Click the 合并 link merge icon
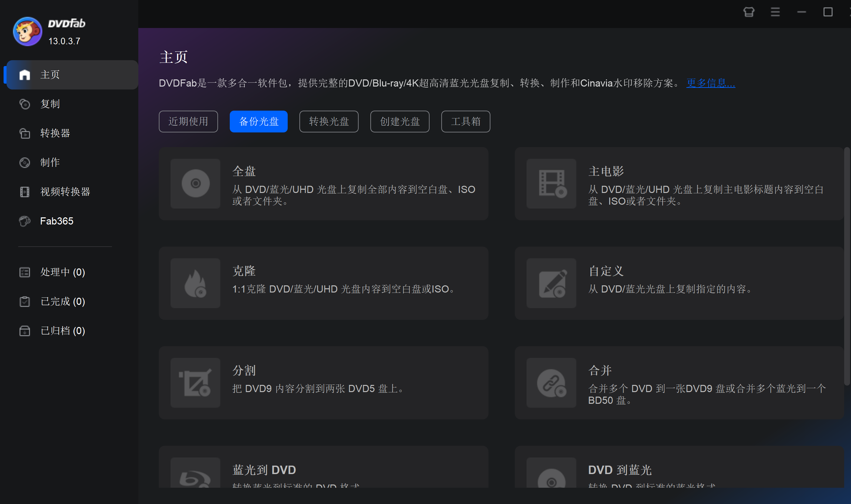The image size is (851, 504). pyautogui.click(x=551, y=382)
